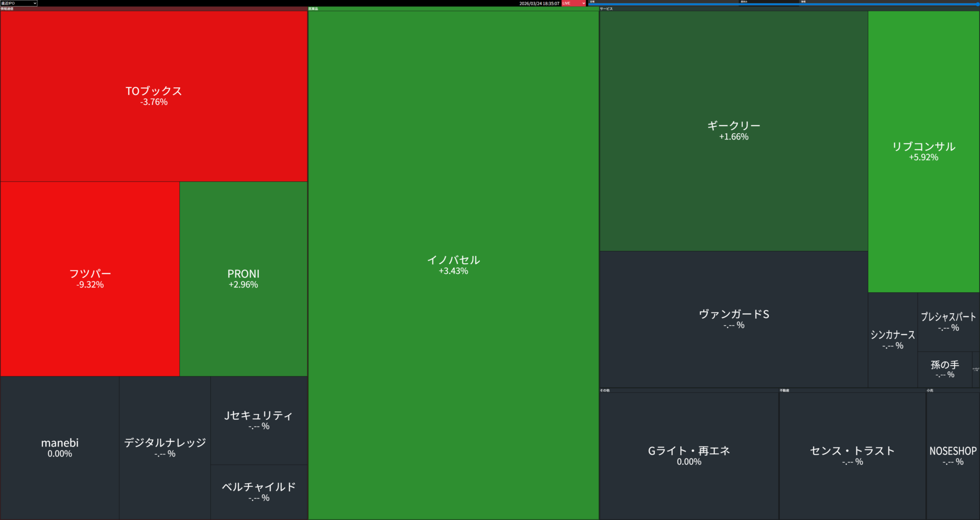Click the フツパー -9.32% tile

pos(90,279)
